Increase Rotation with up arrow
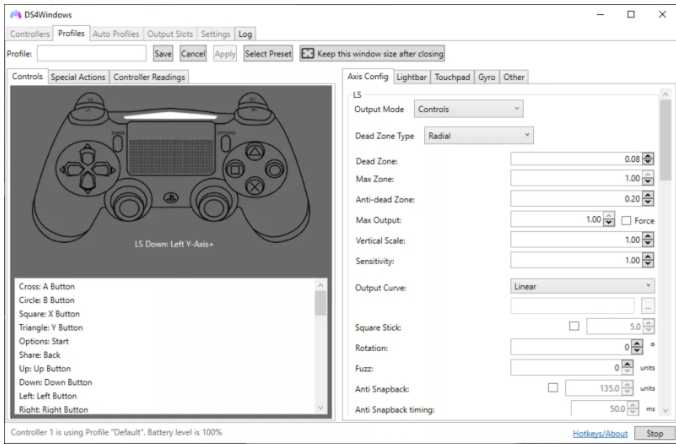 pyautogui.click(x=637, y=344)
